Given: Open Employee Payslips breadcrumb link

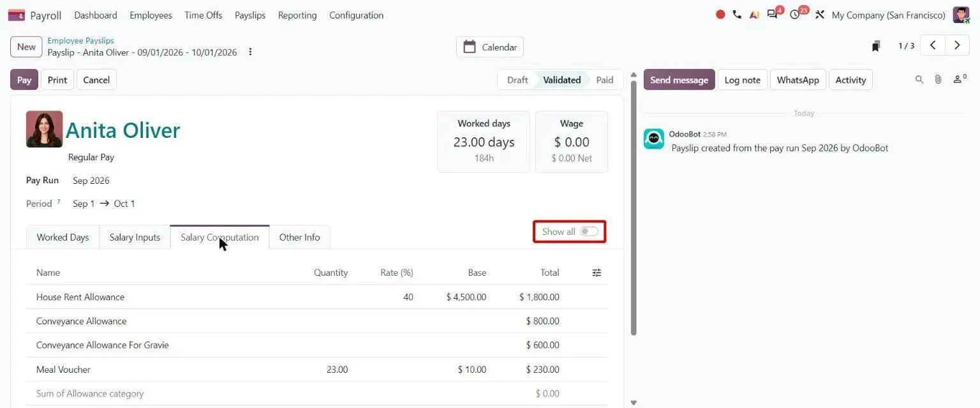Looking at the screenshot, I should (80, 40).
